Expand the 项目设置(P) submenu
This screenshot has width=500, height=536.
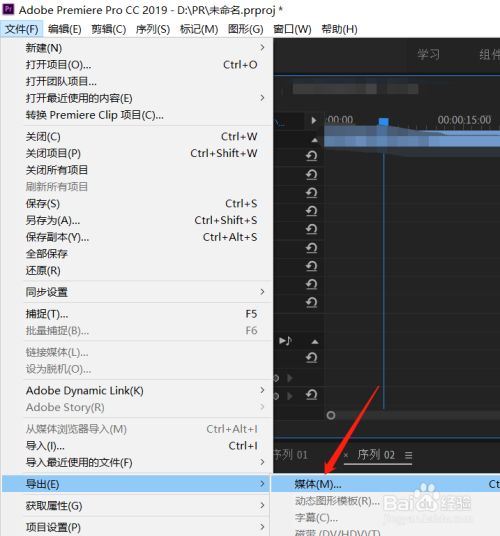[x=137, y=527]
